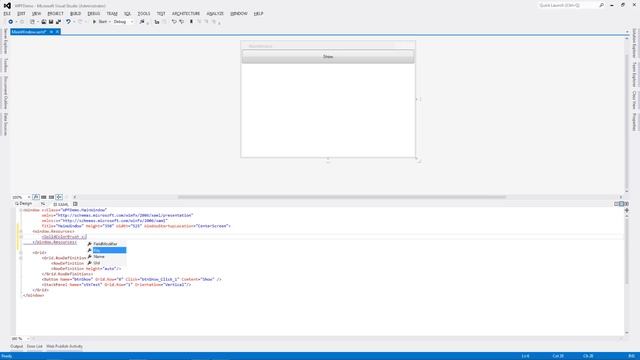Screen dimensions: 640x360
Task: Click the SolidColorBrush line in XAML
Action: [64, 237]
